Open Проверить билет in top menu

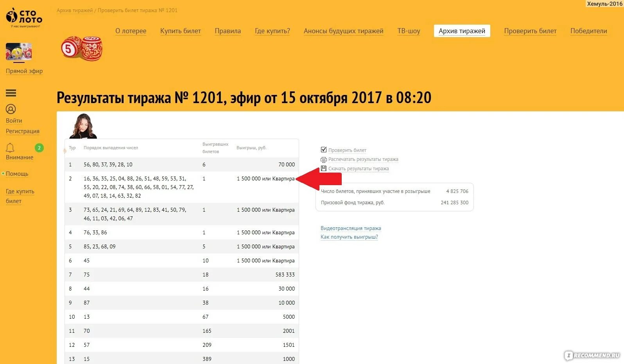[x=530, y=31]
